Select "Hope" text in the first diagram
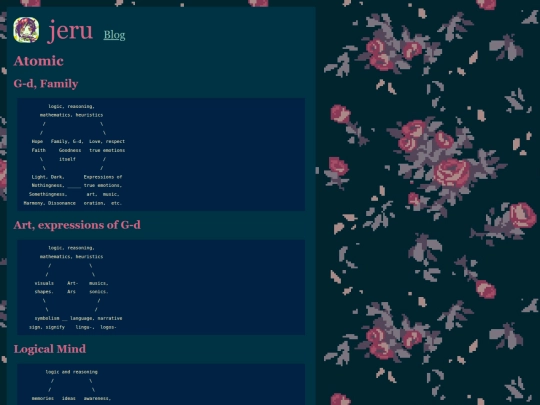 tap(37, 142)
